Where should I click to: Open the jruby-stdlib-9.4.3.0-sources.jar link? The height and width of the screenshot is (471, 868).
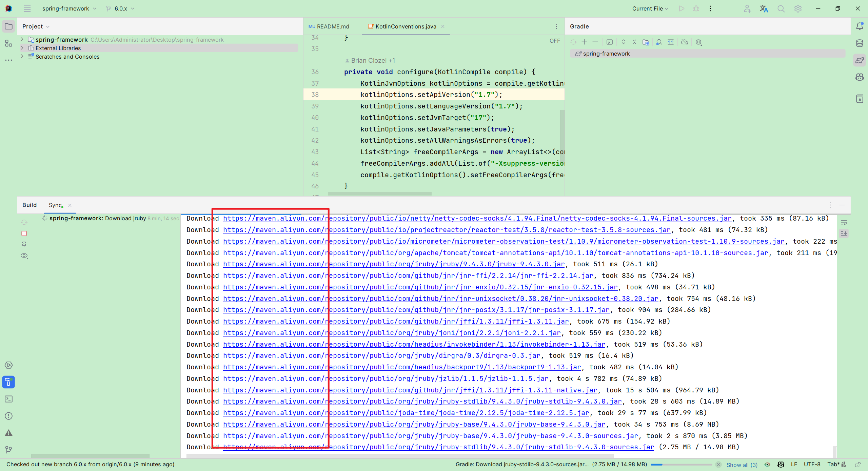(x=438, y=447)
